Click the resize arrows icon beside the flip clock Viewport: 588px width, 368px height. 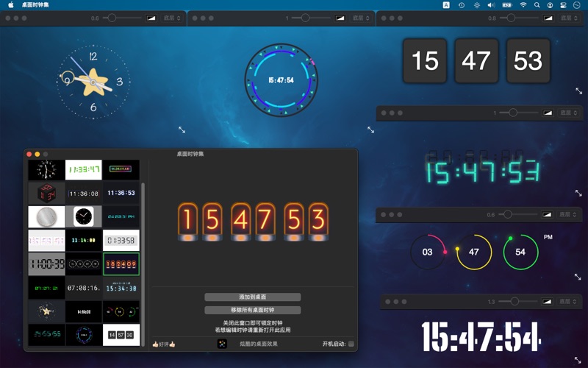click(x=579, y=91)
